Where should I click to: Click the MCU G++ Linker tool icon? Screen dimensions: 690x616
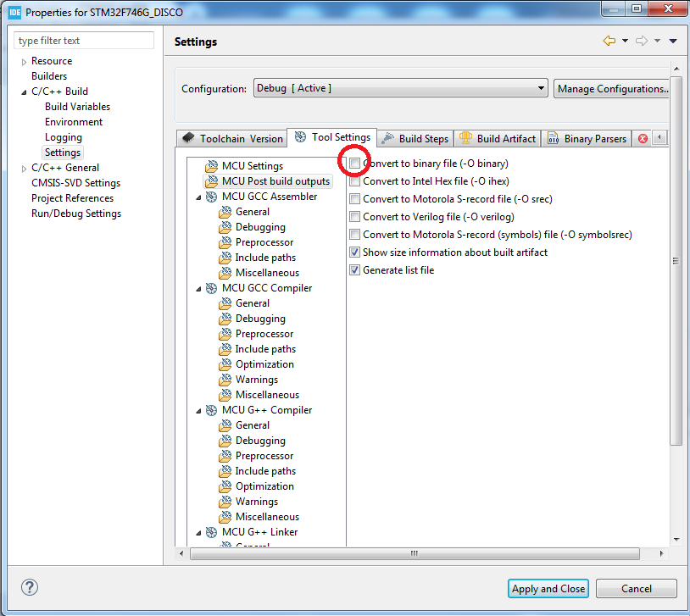[x=212, y=532]
